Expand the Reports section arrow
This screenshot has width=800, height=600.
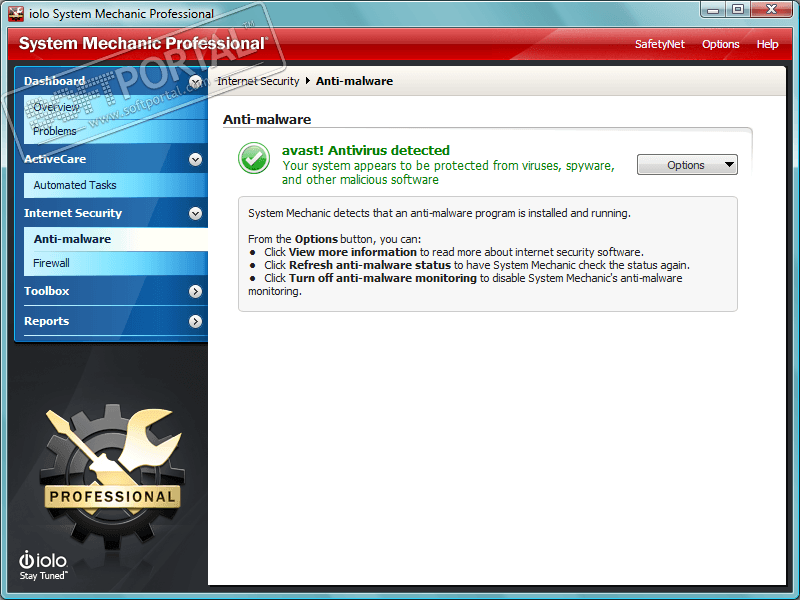195,321
